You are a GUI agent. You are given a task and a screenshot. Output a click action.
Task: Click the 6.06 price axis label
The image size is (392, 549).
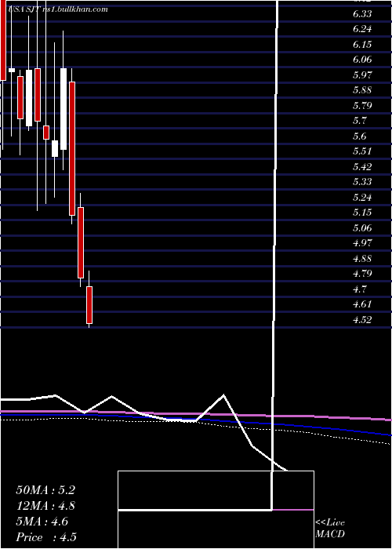pyautogui.click(x=362, y=60)
